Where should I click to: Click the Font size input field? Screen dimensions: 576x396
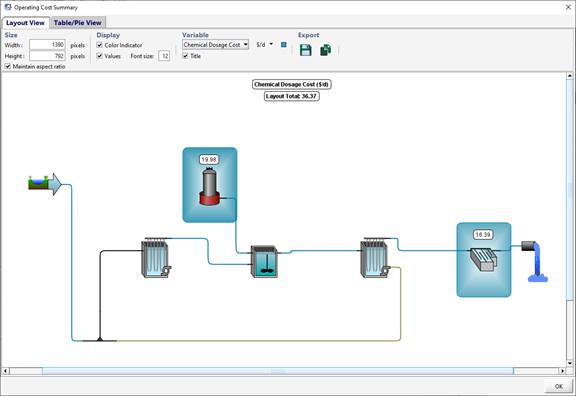[x=164, y=56]
